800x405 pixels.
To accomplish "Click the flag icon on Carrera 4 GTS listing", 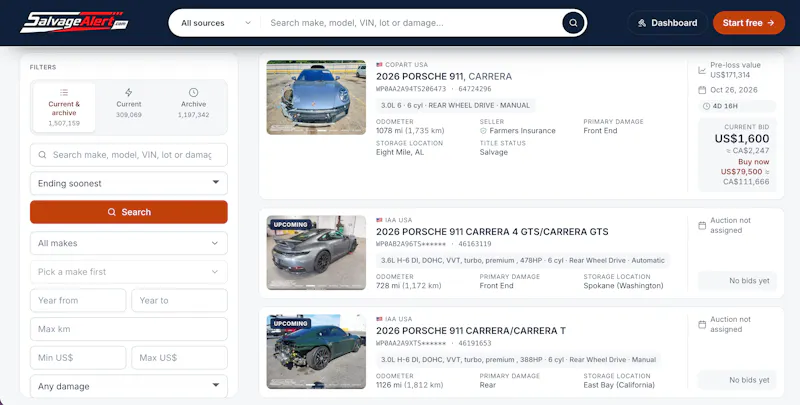I will 379,220.
